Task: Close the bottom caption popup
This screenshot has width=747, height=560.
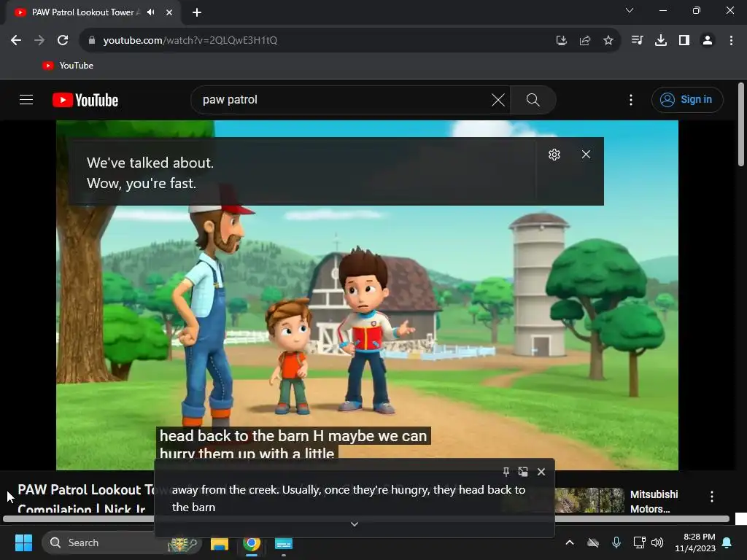Action: pos(541,472)
